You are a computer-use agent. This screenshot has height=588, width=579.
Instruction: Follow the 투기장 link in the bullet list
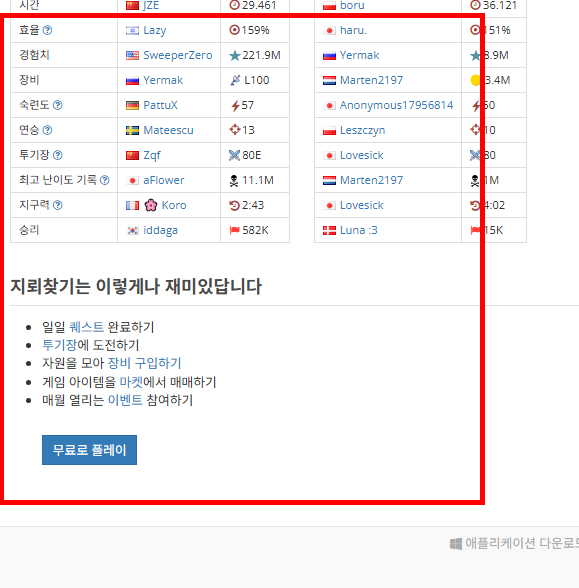[x=59, y=345]
